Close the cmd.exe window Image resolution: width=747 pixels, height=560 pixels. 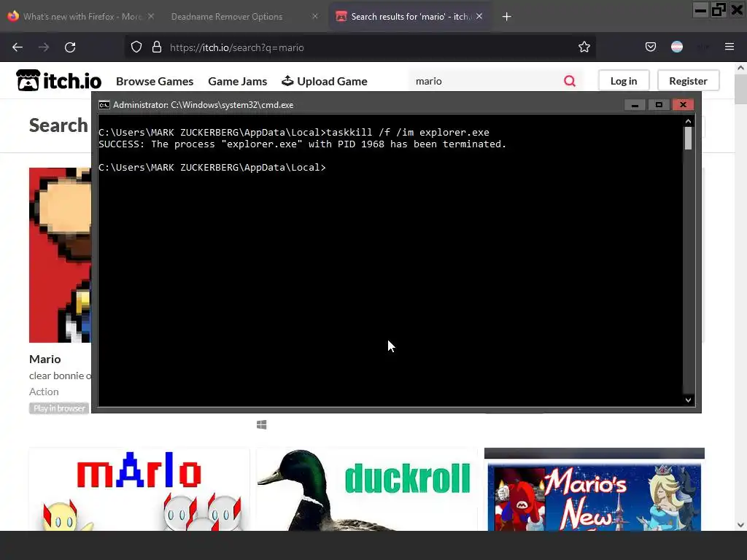(683, 105)
